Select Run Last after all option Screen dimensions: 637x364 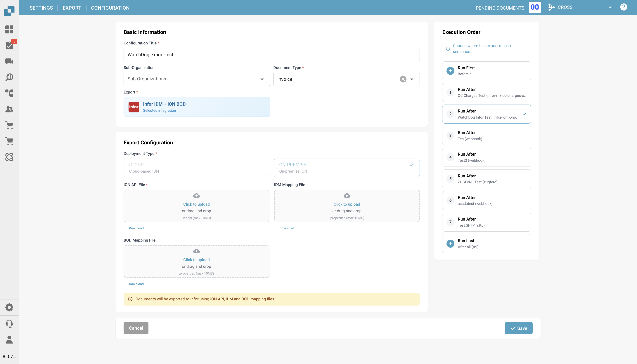click(x=487, y=244)
